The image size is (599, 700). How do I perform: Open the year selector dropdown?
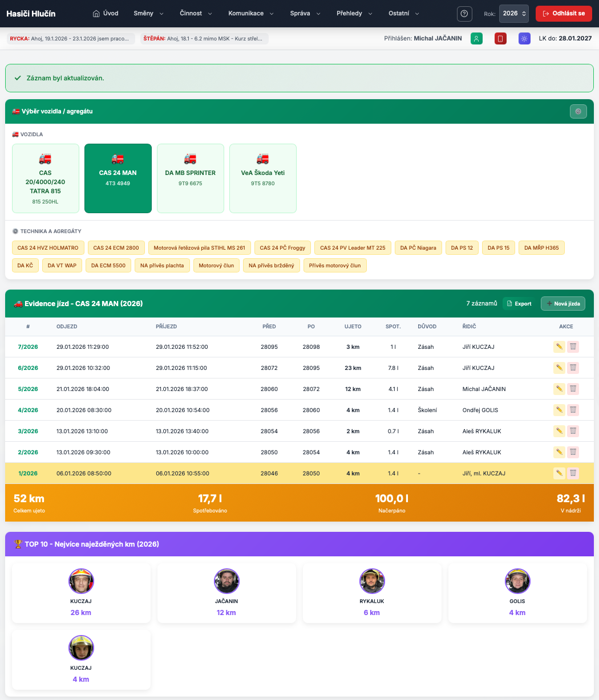tap(513, 14)
